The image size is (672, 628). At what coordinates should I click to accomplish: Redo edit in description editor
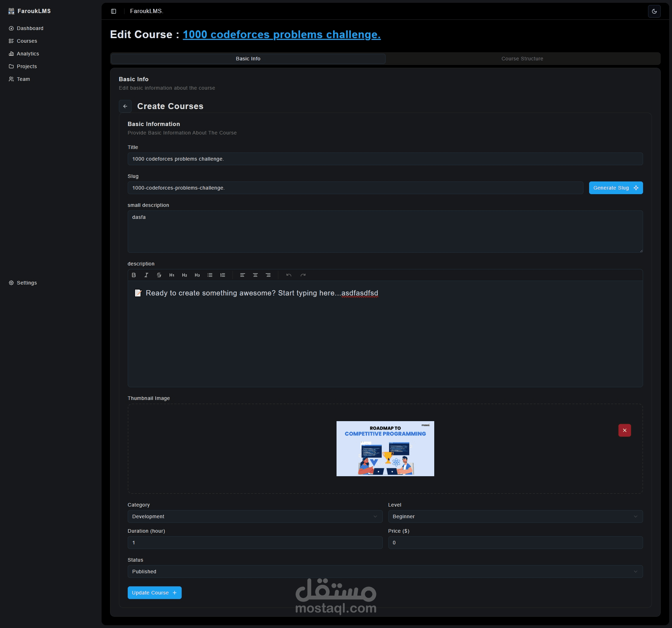[303, 275]
